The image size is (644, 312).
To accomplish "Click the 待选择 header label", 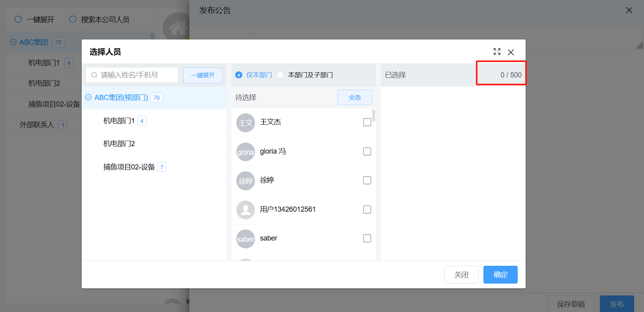I will 246,98.
